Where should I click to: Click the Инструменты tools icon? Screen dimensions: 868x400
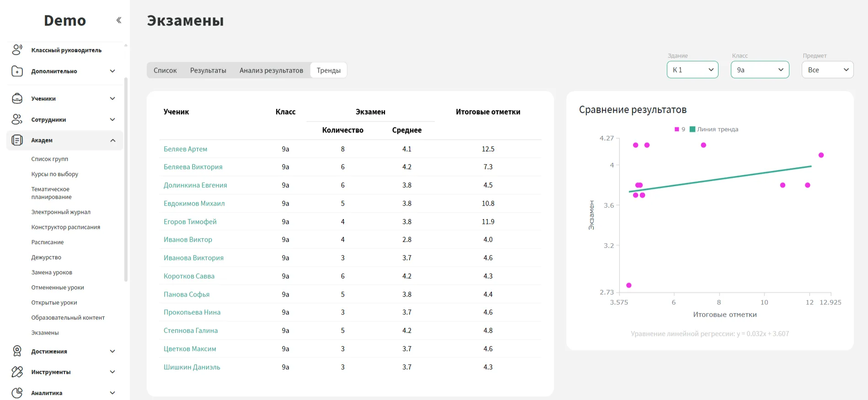pyautogui.click(x=17, y=372)
